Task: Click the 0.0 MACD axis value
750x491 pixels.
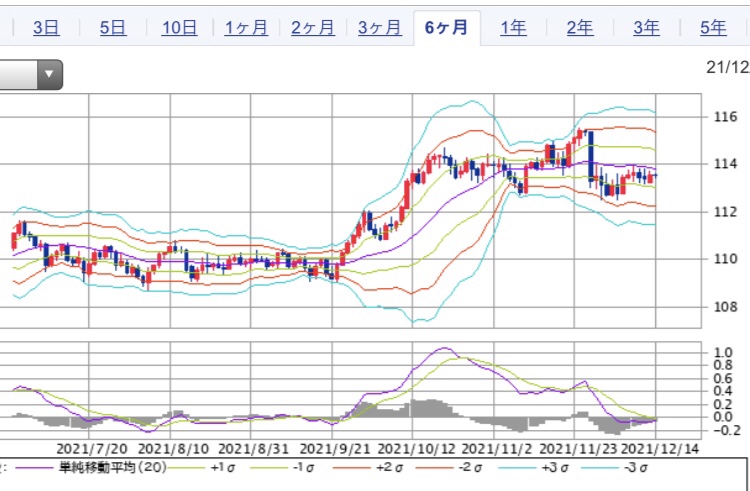Action: [x=722, y=417]
